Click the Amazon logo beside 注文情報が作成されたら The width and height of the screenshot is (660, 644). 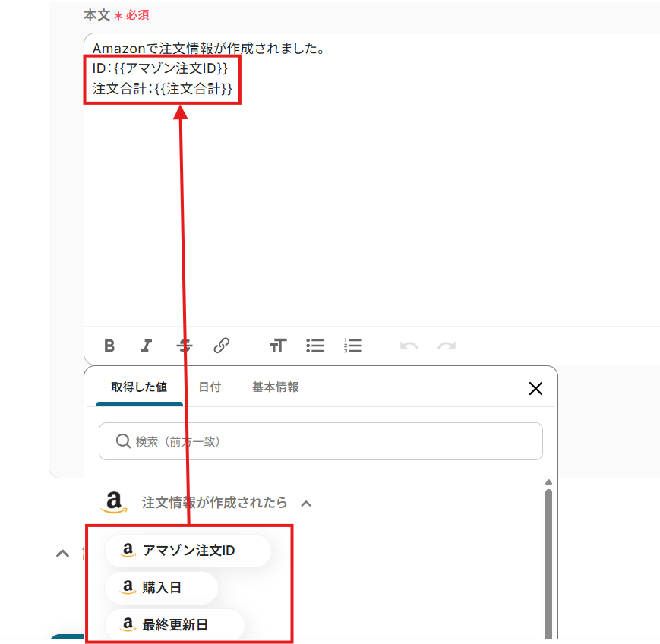pyautogui.click(x=114, y=502)
